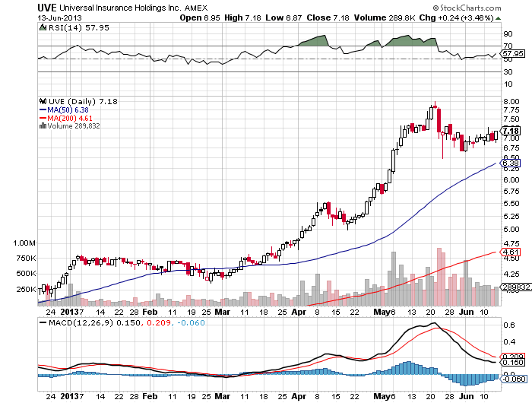Viewport: 532px width, 403px height.
Task: Click the 90 level on the RSI axis
Action: click(x=508, y=34)
